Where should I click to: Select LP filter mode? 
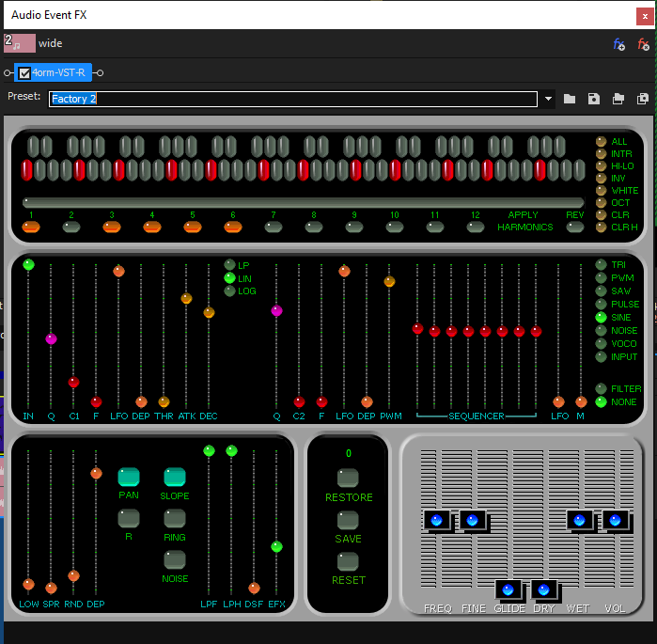(x=229, y=265)
